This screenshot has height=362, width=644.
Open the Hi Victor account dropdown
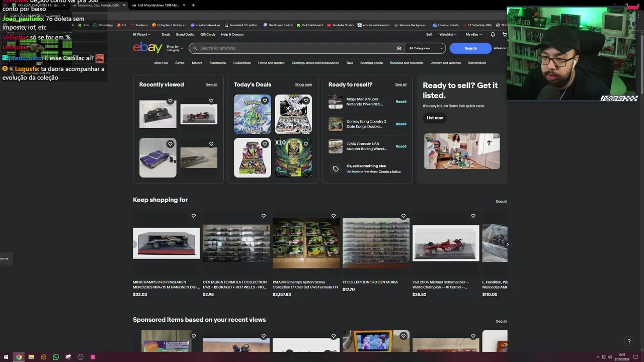point(141,35)
